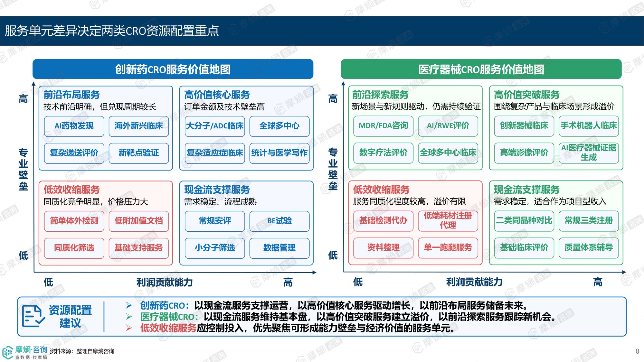This screenshot has width=644, height=362.
Task: Select the 小分子筛选 box
Action: (215, 248)
